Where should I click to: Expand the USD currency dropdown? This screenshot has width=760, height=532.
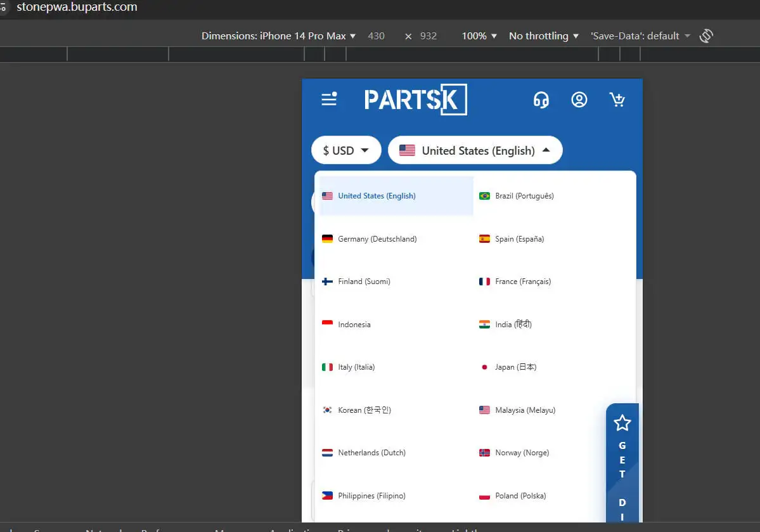tap(346, 150)
